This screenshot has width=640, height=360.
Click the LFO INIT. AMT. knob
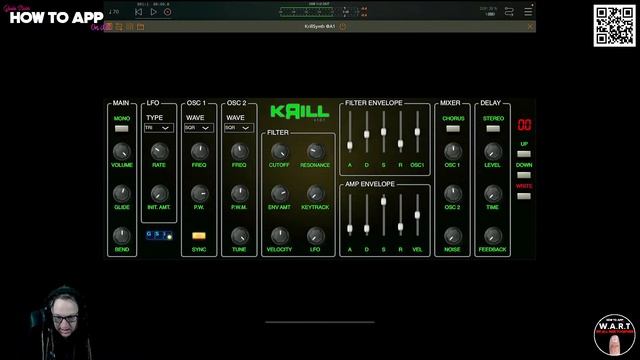click(159, 193)
